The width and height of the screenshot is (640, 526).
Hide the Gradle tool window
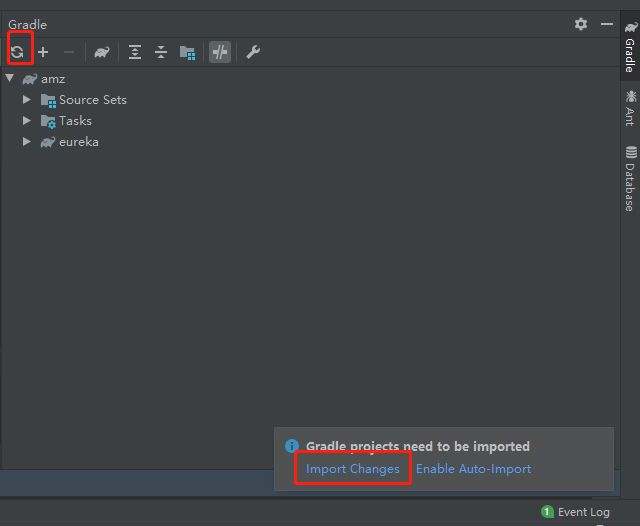[607, 24]
